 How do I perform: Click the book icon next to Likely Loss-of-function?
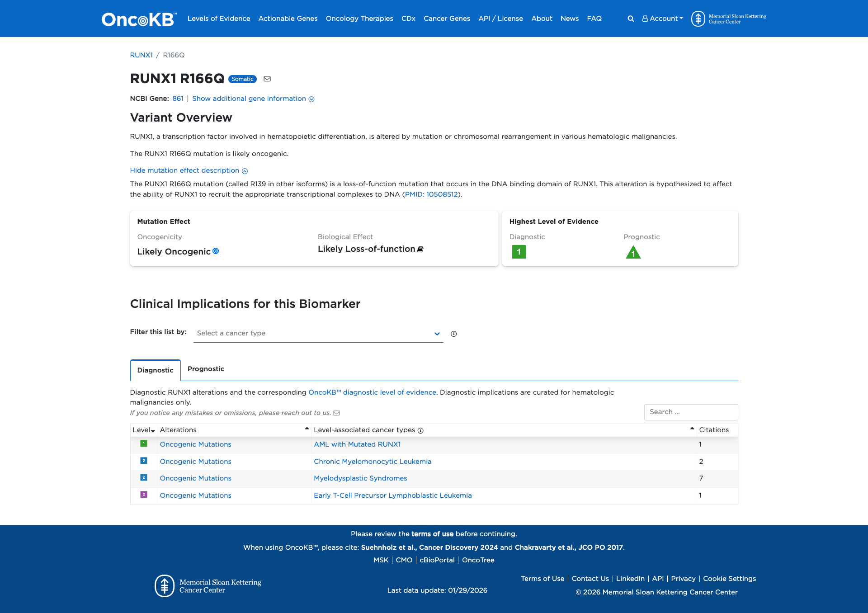coord(420,249)
